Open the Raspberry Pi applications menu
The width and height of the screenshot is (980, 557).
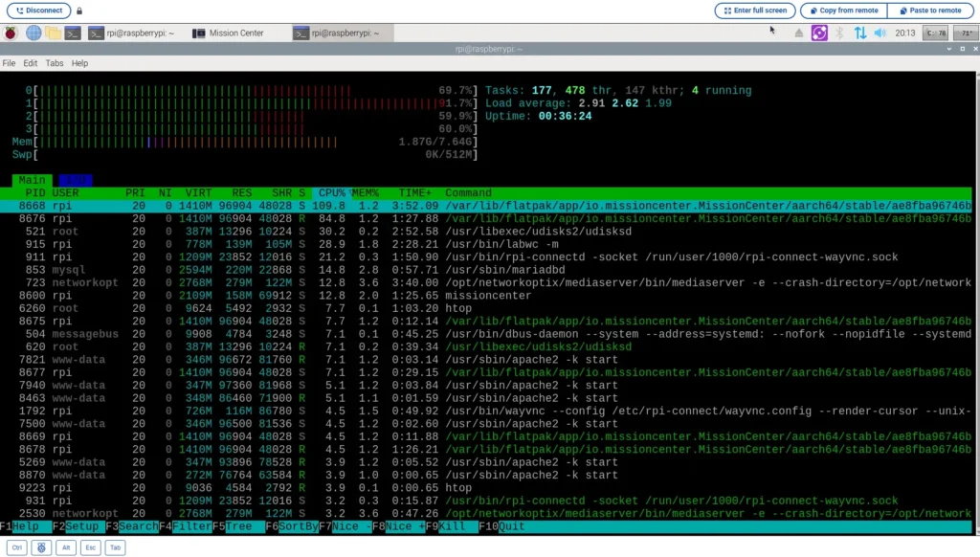(x=11, y=33)
